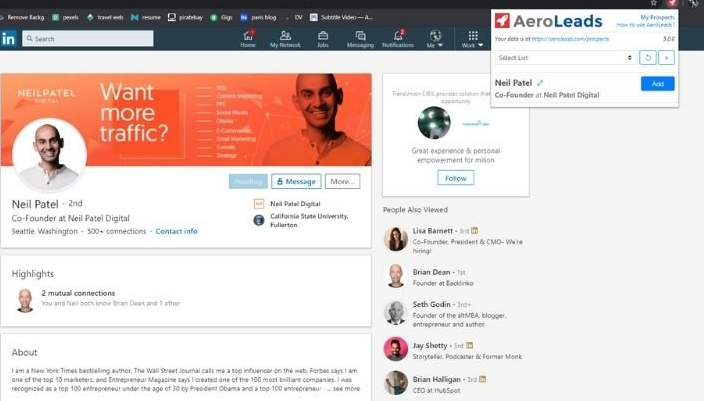Open the aeroleads.com prospects URL link

570,39
